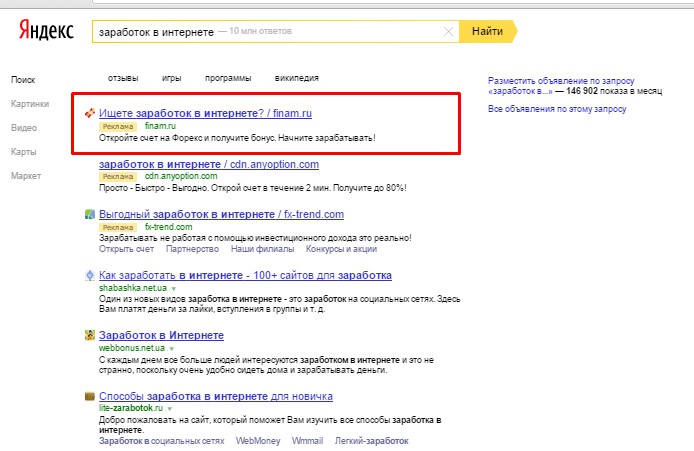Switch to Маркет section
The width and height of the screenshot is (694, 451).
[x=26, y=176]
